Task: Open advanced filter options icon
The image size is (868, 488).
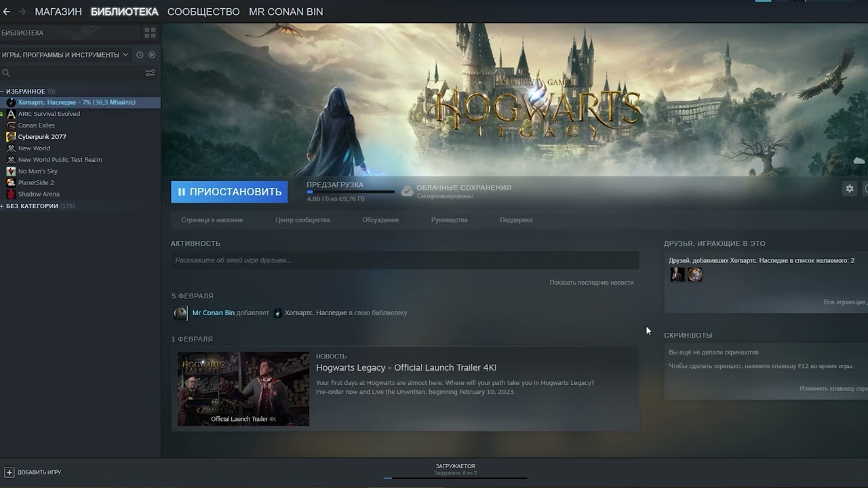Action: tap(150, 73)
